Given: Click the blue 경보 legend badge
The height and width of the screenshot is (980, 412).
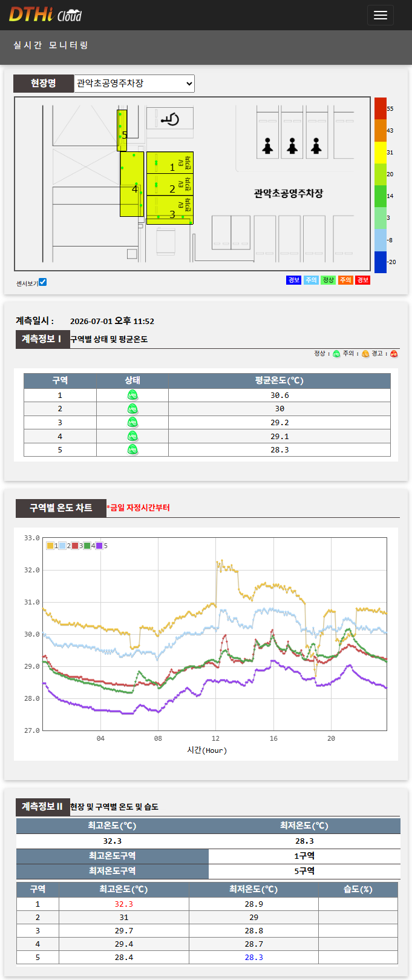Looking at the screenshot, I should pyautogui.click(x=294, y=280).
